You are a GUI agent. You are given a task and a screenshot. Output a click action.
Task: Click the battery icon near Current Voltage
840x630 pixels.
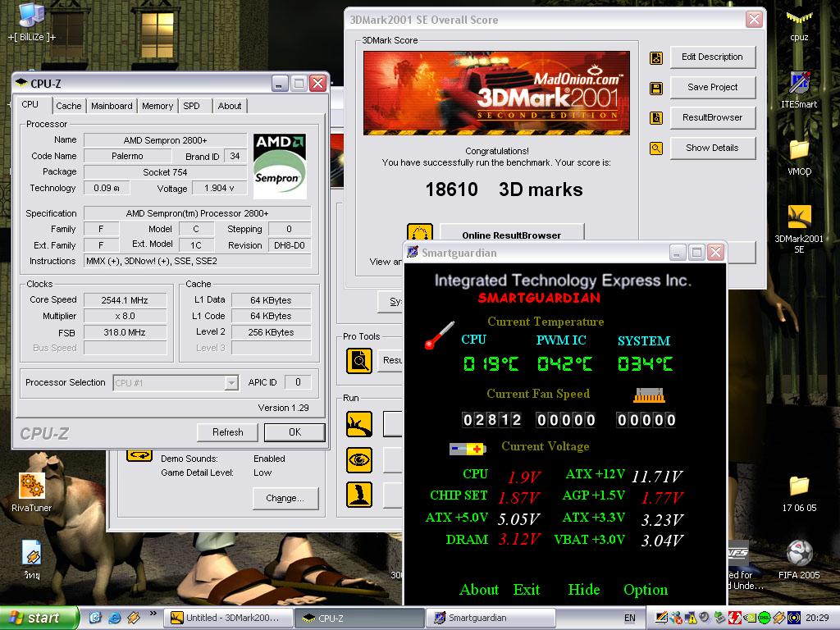(467, 449)
